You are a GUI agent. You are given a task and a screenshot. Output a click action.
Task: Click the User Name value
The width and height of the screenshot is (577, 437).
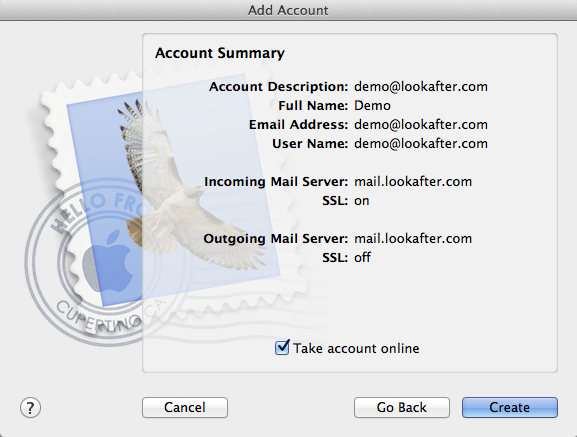click(421, 144)
